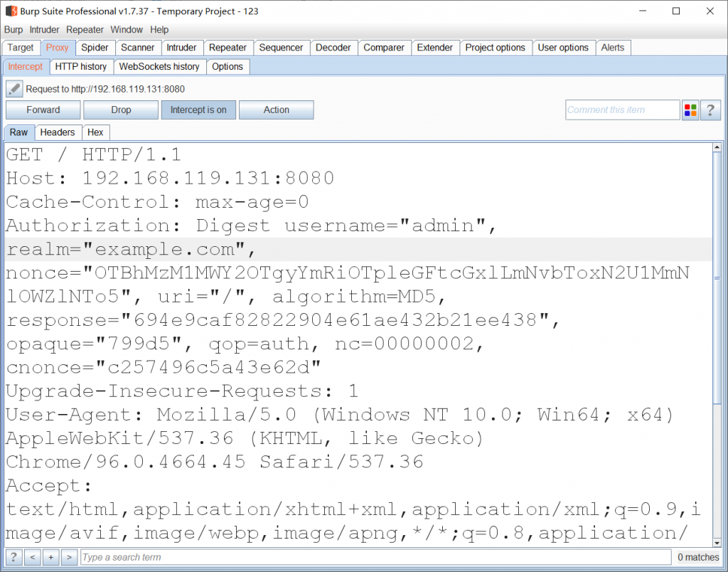Click the opaque="799d5" line

pos(245,344)
